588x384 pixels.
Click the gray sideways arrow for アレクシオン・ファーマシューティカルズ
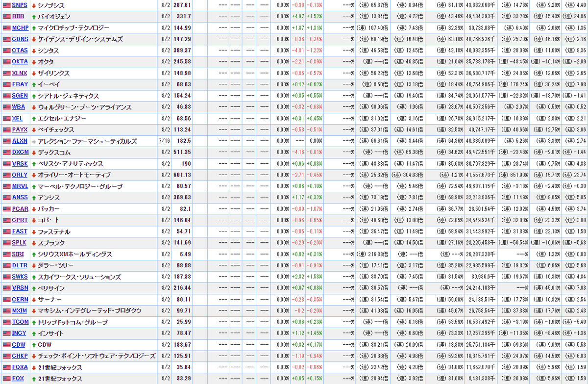point(34,141)
